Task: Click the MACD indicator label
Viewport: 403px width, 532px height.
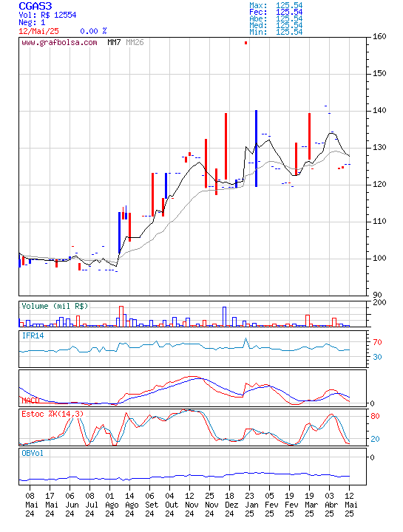Action: 30,400
